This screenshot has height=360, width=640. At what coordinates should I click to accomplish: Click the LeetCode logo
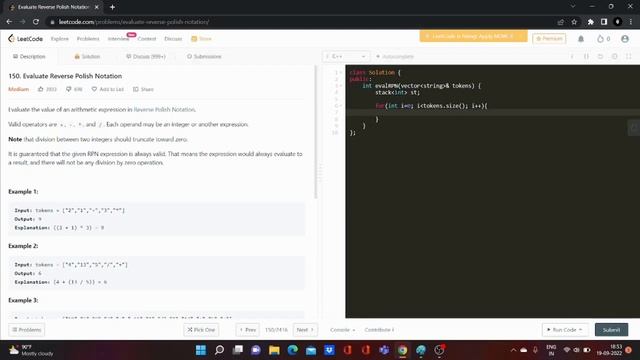click(x=25, y=38)
